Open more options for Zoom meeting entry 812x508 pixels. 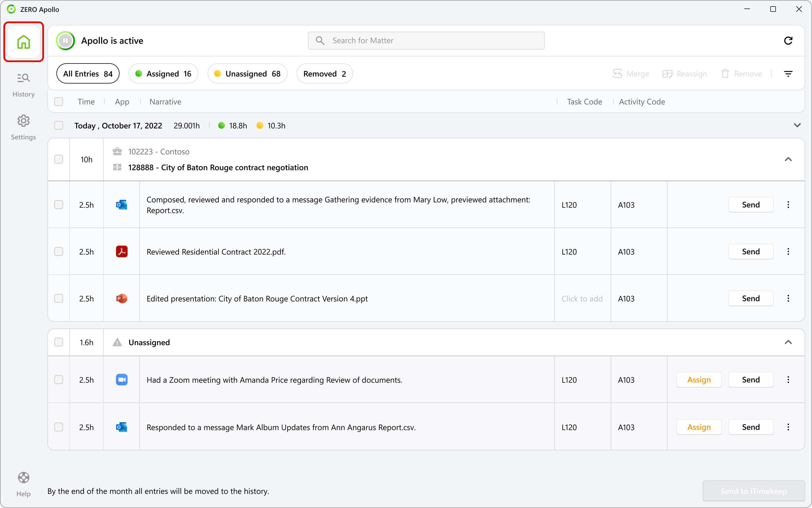click(788, 380)
